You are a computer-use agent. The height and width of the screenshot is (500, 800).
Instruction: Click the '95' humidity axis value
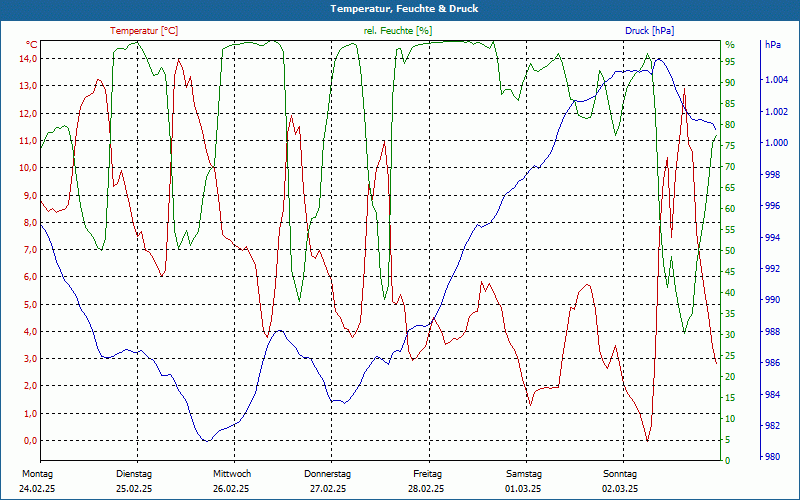coord(730,62)
